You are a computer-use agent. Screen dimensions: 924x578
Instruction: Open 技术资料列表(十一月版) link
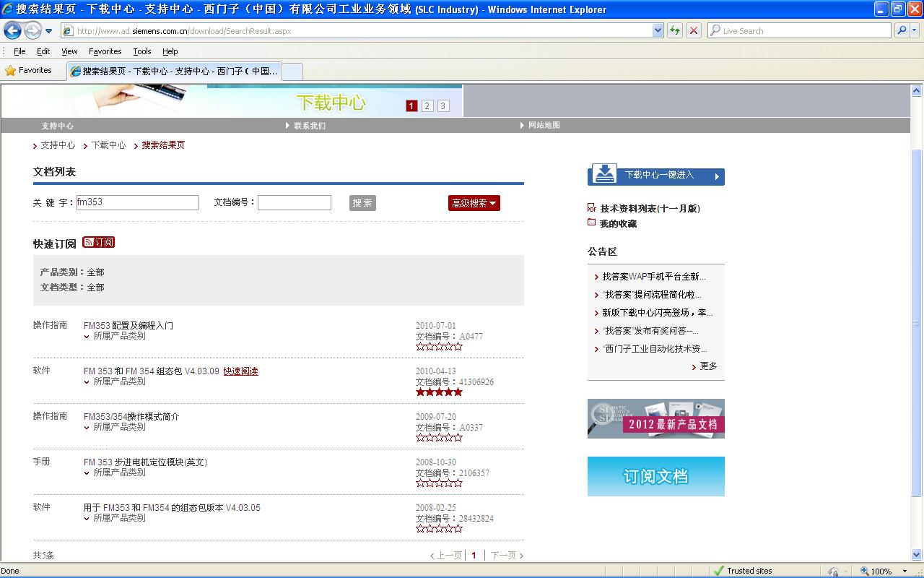[650, 209]
